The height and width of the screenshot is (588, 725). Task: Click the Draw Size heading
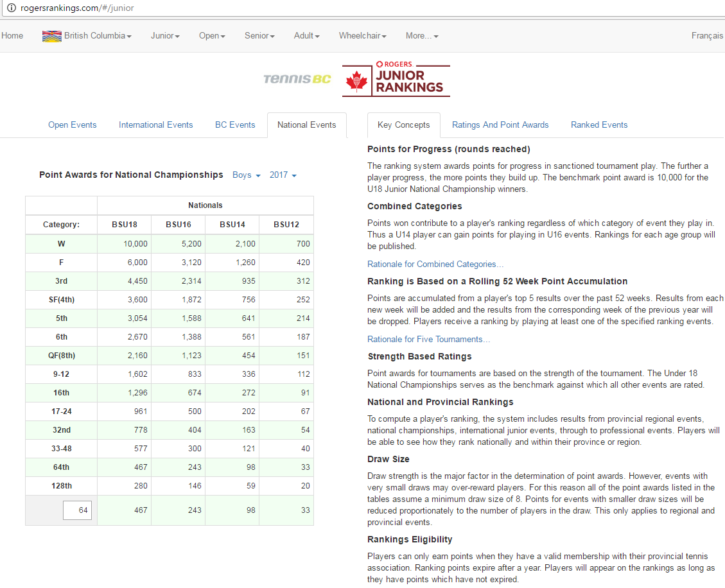point(389,459)
